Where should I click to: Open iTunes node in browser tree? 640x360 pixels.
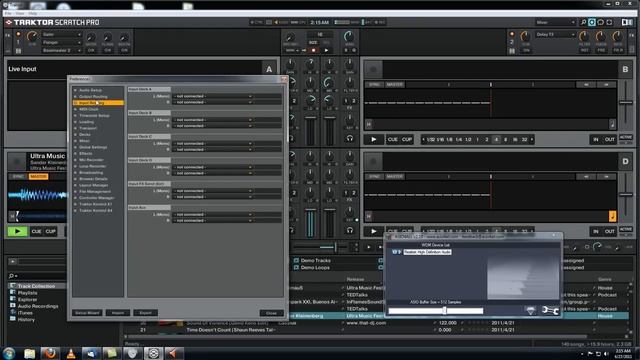(x=25, y=313)
